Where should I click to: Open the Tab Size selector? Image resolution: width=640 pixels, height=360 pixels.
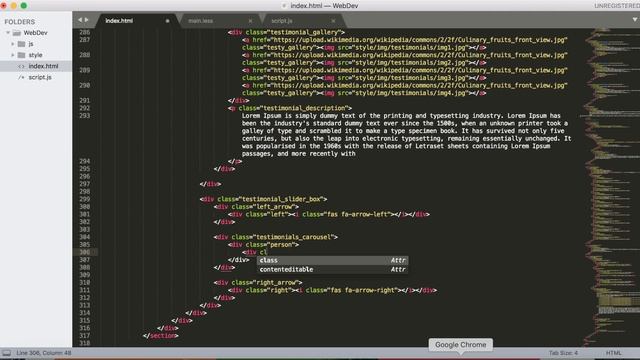pos(563,353)
